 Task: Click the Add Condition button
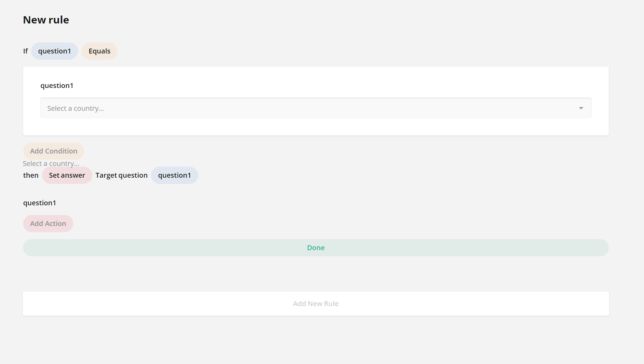tap(54, 151)
